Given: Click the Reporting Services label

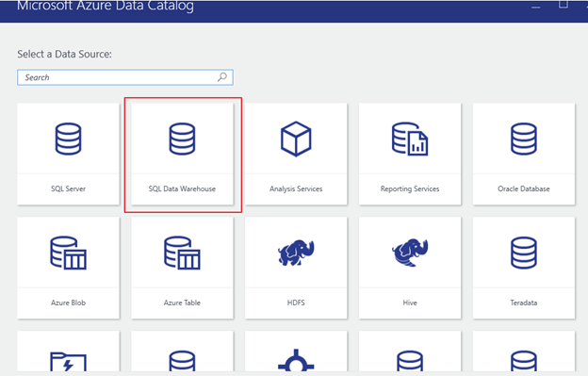Looking at the screenshot, I should pos(410,188).
